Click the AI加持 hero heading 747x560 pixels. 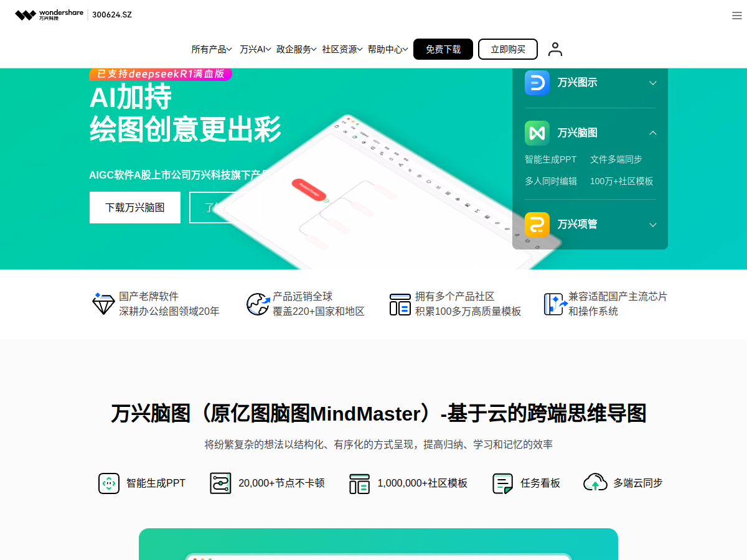click(131, 98)
